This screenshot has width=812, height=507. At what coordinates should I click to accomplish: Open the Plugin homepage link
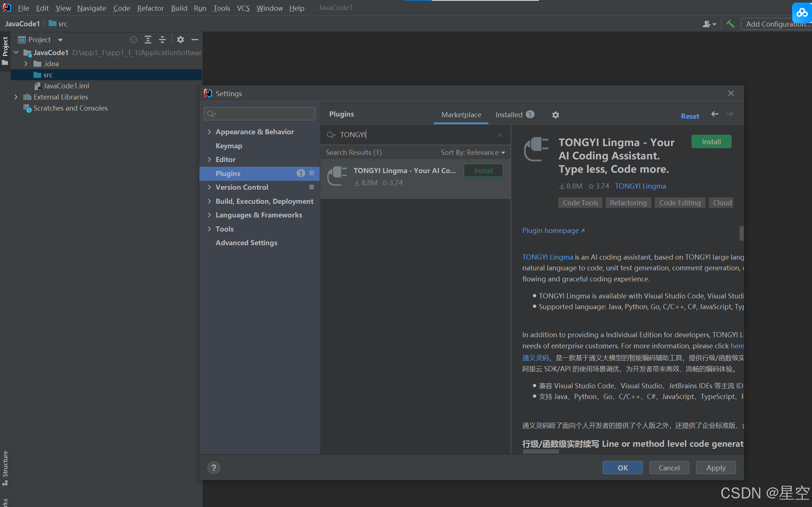click(x=550, y=230)
